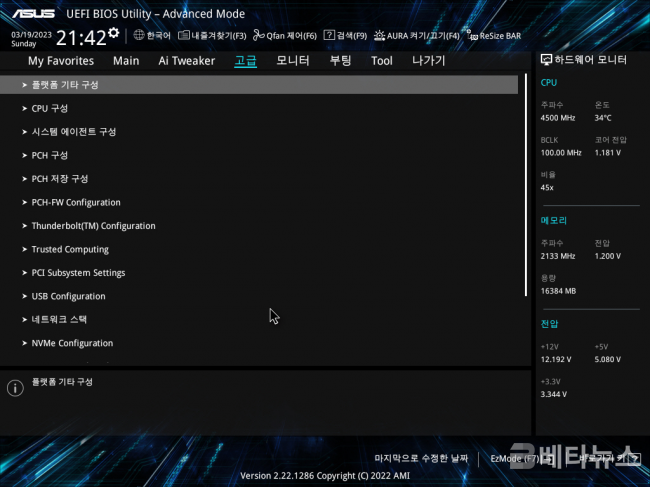Open Qfan 제어(F6) control

(291, 36)
